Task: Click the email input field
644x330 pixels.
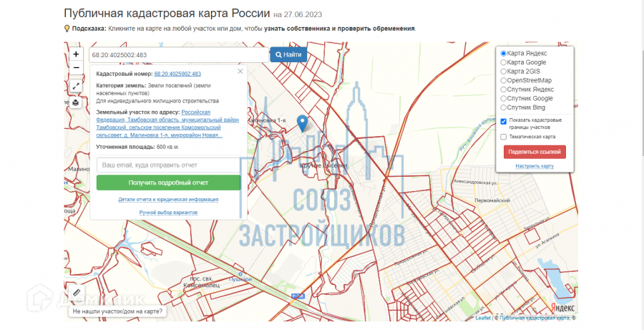Action: (169, 165)
